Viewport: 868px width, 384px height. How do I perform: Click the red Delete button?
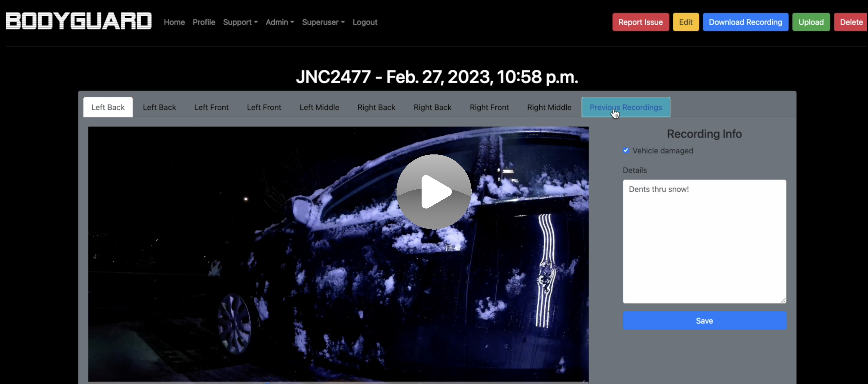(851, 22)
